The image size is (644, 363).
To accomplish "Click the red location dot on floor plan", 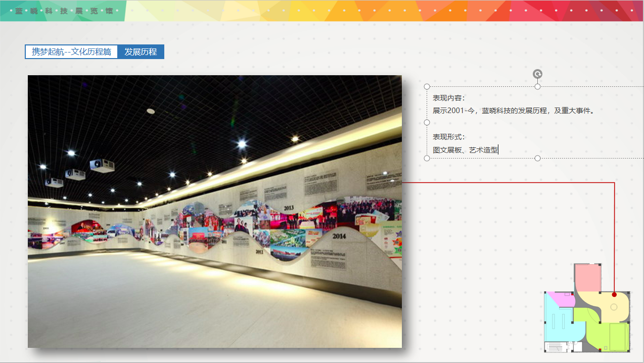I will (614, 294).
